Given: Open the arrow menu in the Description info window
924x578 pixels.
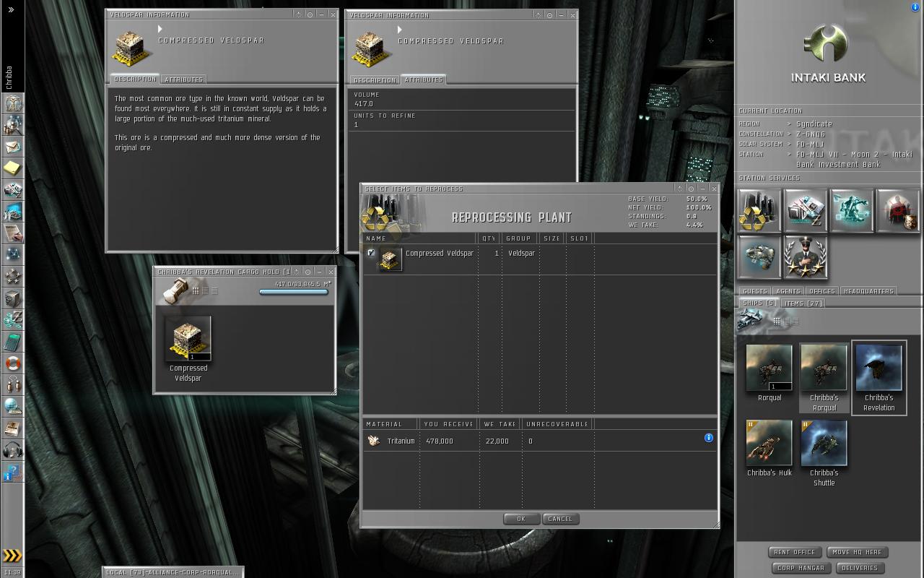Looking at the screenshot, I should 160,29.
